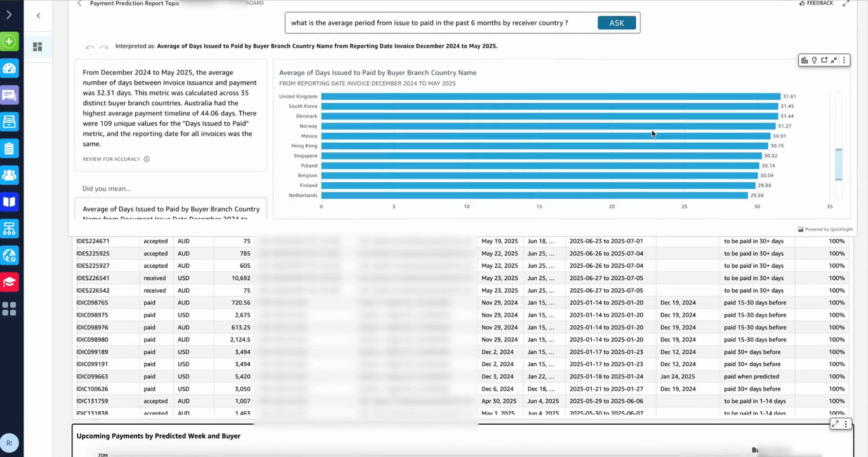Click the Mexico bar value 30.91

779,136
